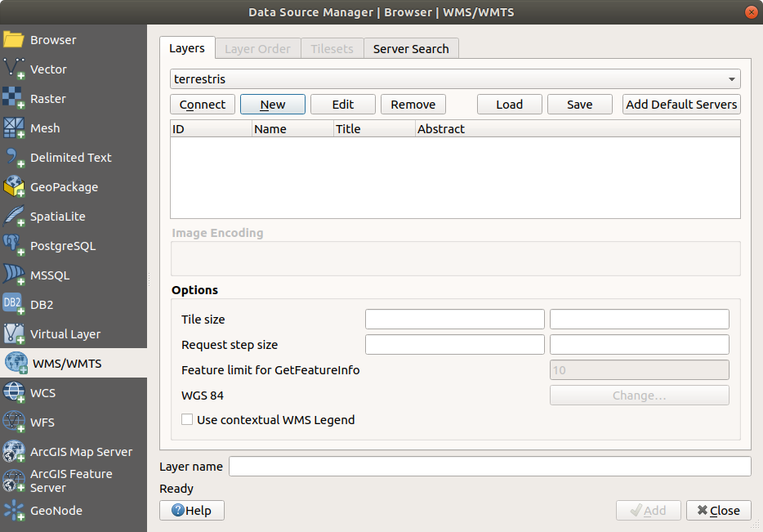Select the Layers tab
Screen dimensions: 763x532
[x=186, y=48]
